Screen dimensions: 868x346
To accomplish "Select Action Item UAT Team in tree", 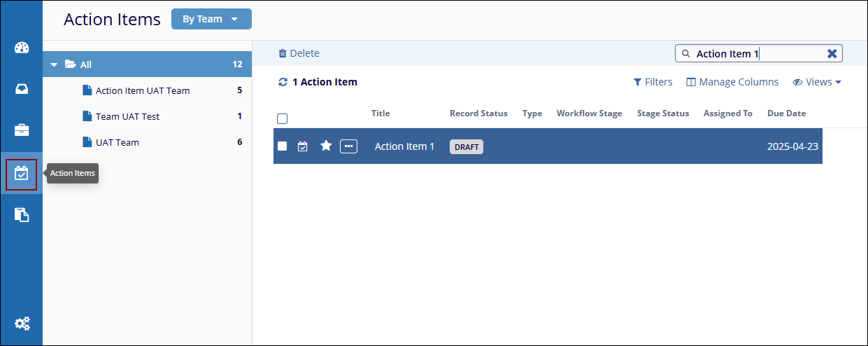I will (x=142, y=90).
